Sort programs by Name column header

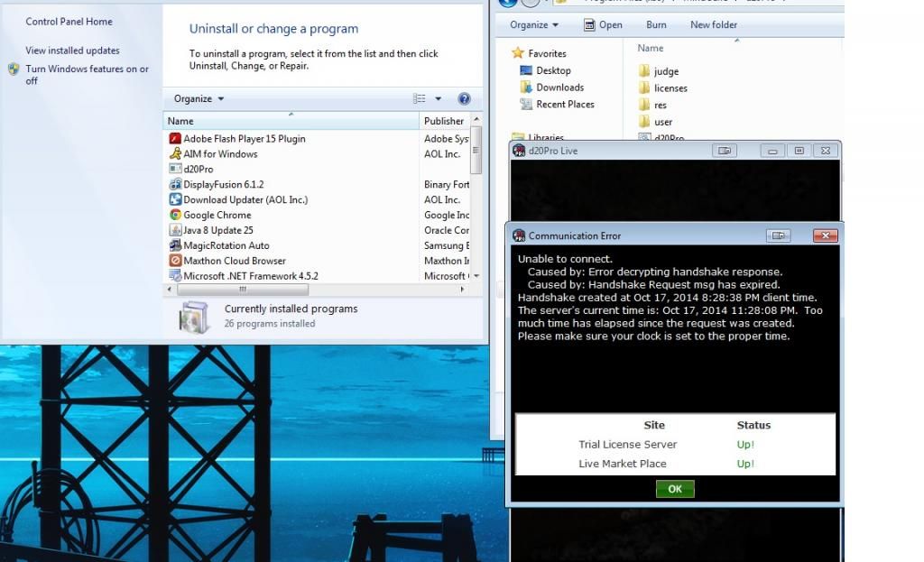tap(291, 121)
